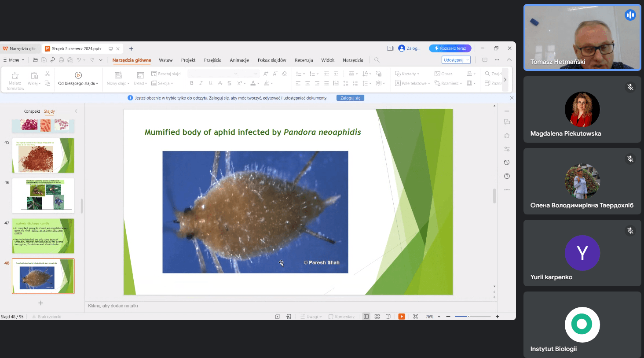Click the star icon in right sidebar
The height and width of the screenshot is (358, 644).
507,136
